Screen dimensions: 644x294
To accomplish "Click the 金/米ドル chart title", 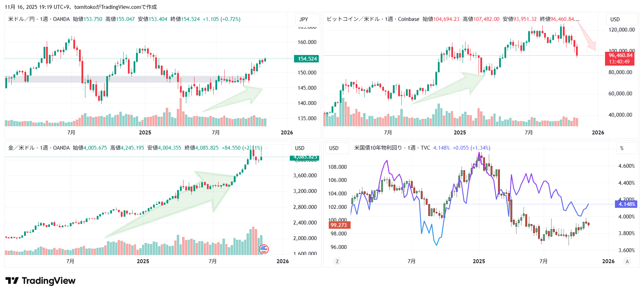I will tap(21, 148).
